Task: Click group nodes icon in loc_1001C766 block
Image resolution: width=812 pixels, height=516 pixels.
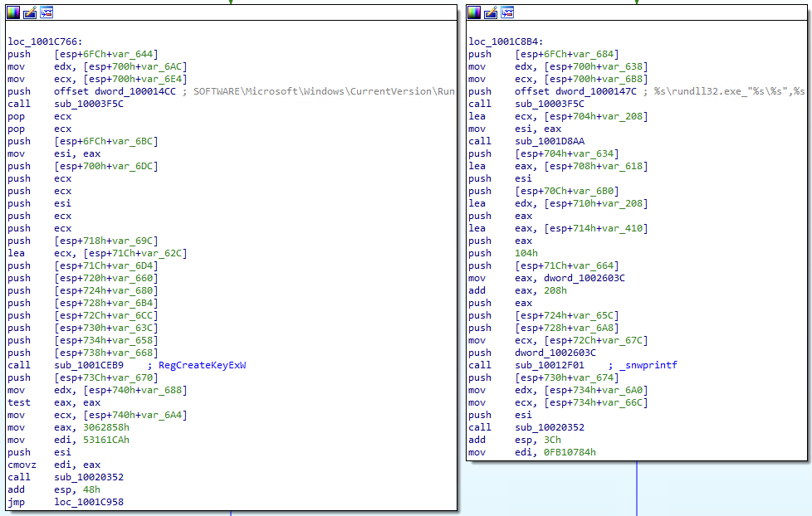Action: coord(46,13)
